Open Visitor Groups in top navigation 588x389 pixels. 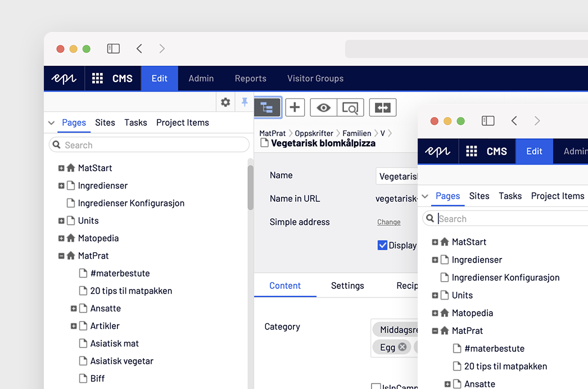[315, 78]
